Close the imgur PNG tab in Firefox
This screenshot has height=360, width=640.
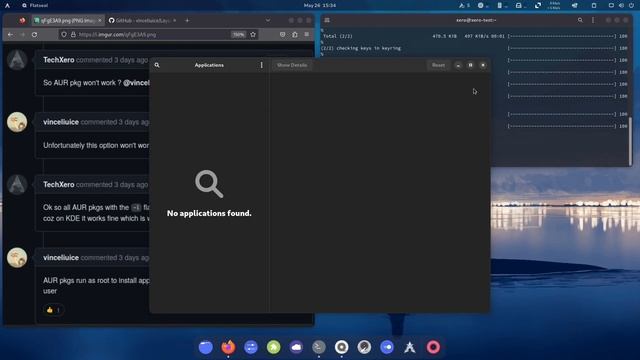100,20
